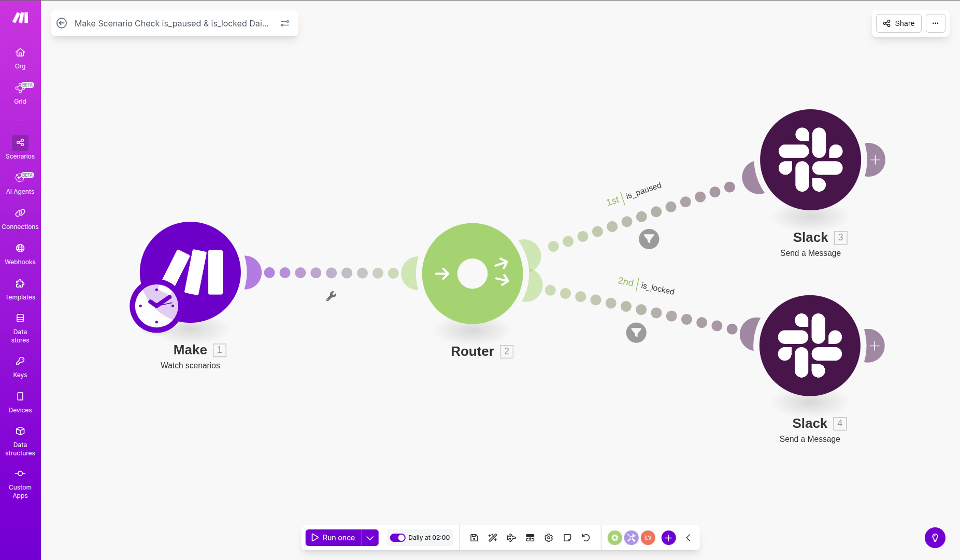This screenshot has width=960, height=560.
Task: Go to Connections in the sidebar
Action: 20,219
